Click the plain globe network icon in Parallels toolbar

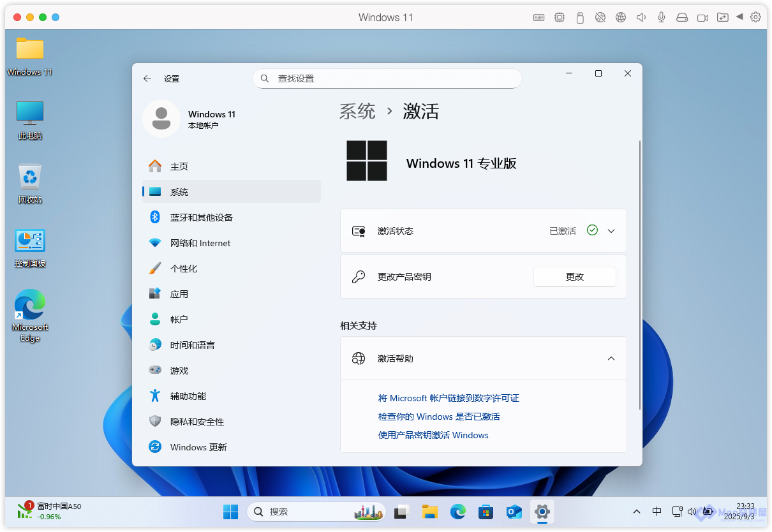tap(621, 17)
